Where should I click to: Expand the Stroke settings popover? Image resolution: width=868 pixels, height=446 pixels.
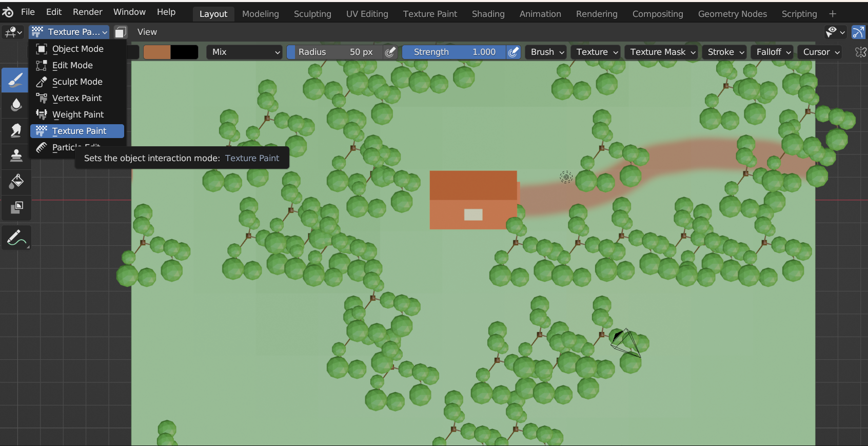724,52
